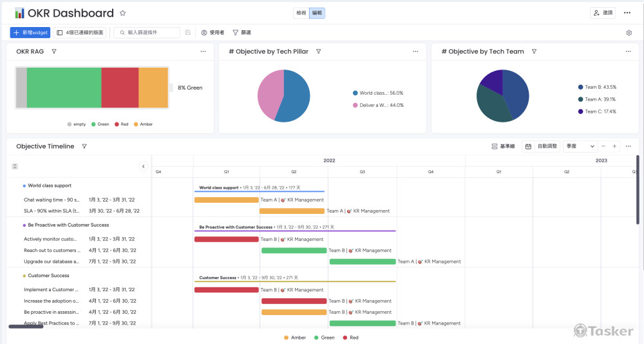Click filter icon beside Objective Timeline title
Image resolution: width=644 pixels, height=344 pixels.
[x=84, y=146]
